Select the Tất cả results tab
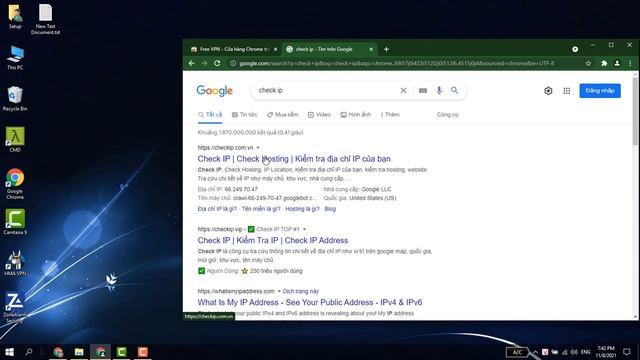640x360 pixels. (210, 115)
